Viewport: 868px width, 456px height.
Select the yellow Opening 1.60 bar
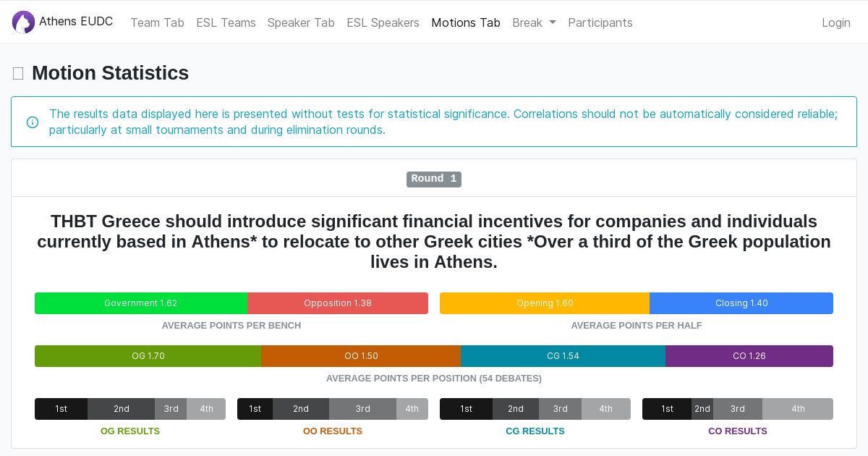tap(545, 303)
